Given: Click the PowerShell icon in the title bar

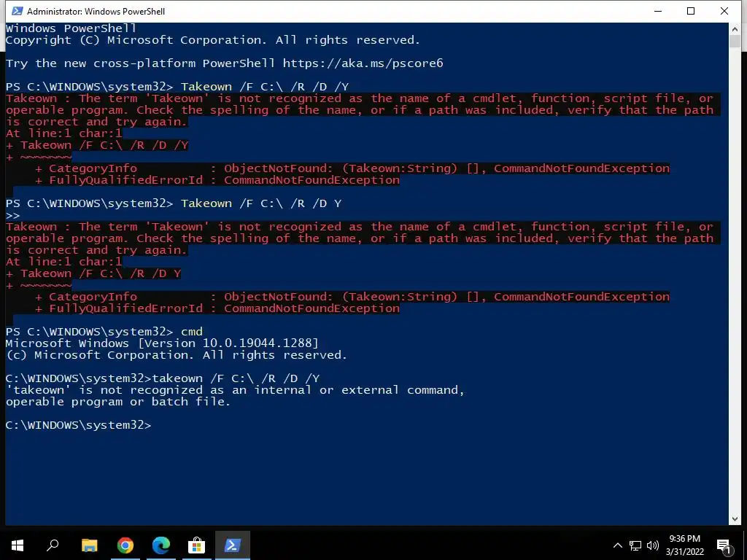Looking at the screenshot, I should [18, 11].
